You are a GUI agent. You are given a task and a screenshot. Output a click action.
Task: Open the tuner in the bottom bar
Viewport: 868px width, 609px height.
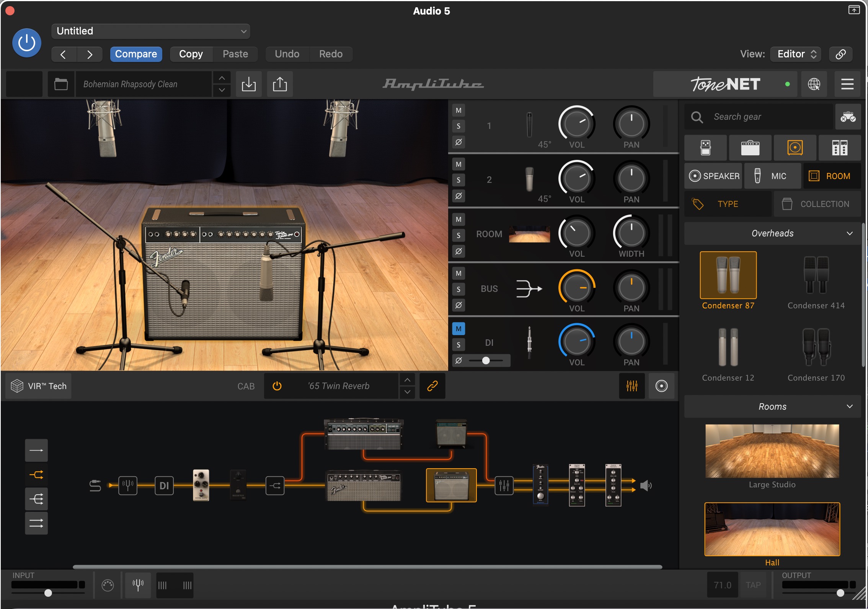coord(138,585)
